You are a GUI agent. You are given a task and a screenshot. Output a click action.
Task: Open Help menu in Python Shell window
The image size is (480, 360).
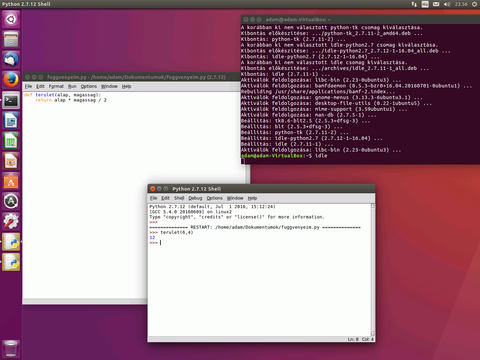pyautogui.click(x=252, y=198)
